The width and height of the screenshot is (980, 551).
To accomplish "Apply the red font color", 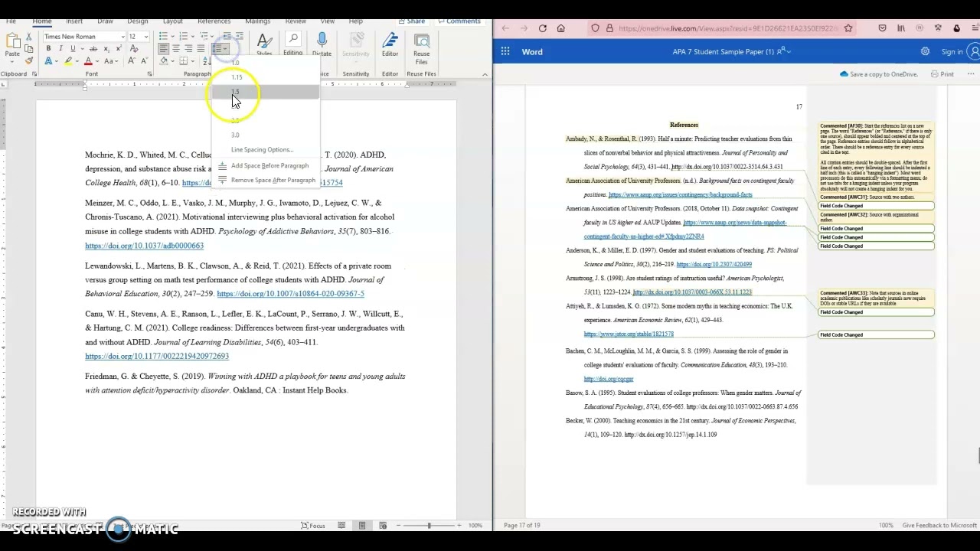I will [x=88, y=61].
